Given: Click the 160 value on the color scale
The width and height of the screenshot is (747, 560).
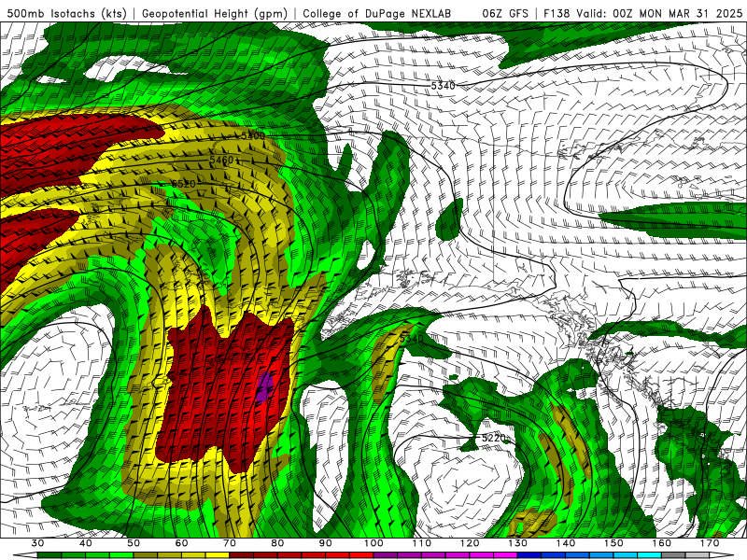Looking at the screenshot, I should coord(662,543).
